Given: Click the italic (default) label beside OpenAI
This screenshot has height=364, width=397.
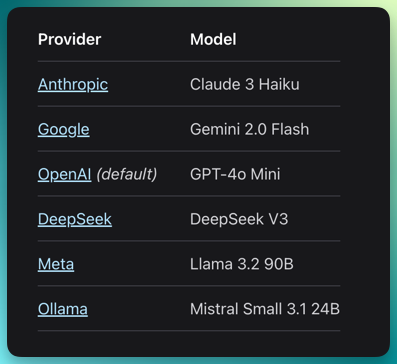Looking at the screenshot, I should tap(127, 174).
